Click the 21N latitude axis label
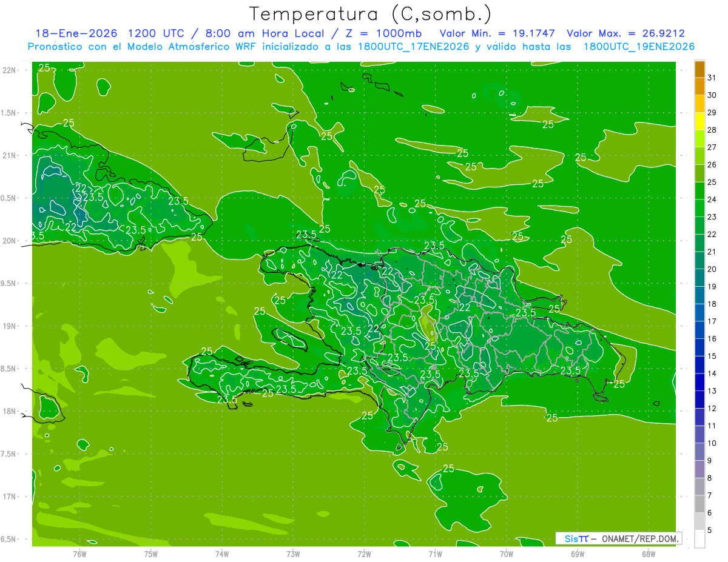Image resolution: width=728 pixels, height=562 pixels. click(x=9, y=155)
